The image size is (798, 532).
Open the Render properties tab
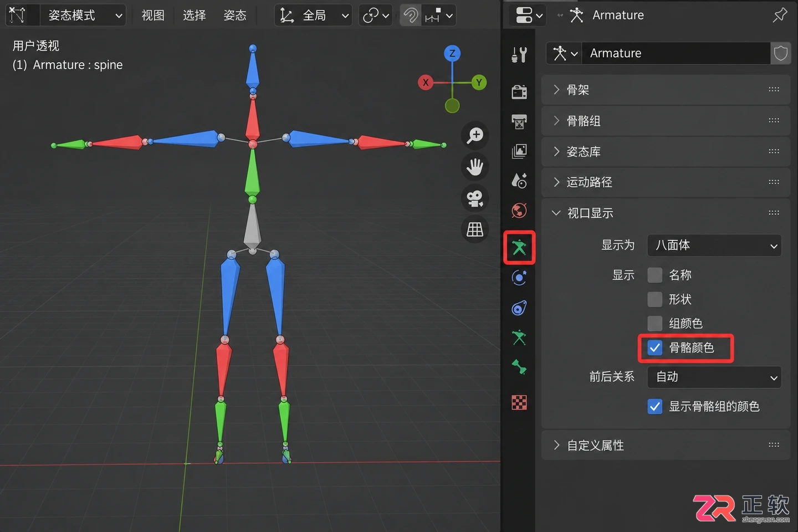tap(519, 91)
